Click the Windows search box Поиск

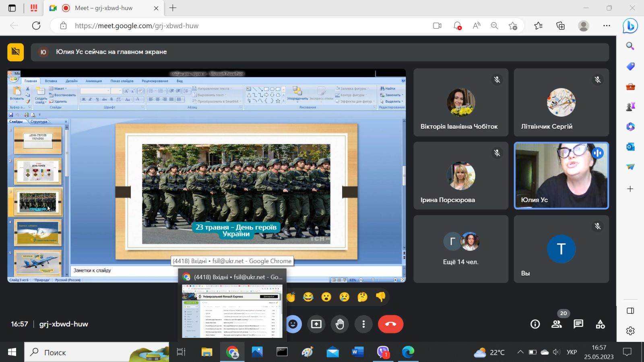click(97, 352)
